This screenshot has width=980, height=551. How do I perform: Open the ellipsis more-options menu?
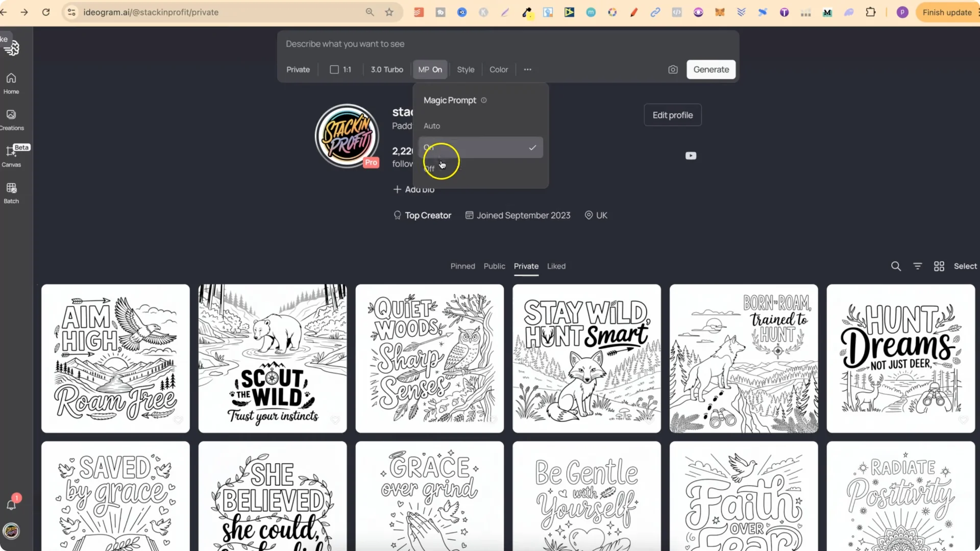tap(527, 69)
